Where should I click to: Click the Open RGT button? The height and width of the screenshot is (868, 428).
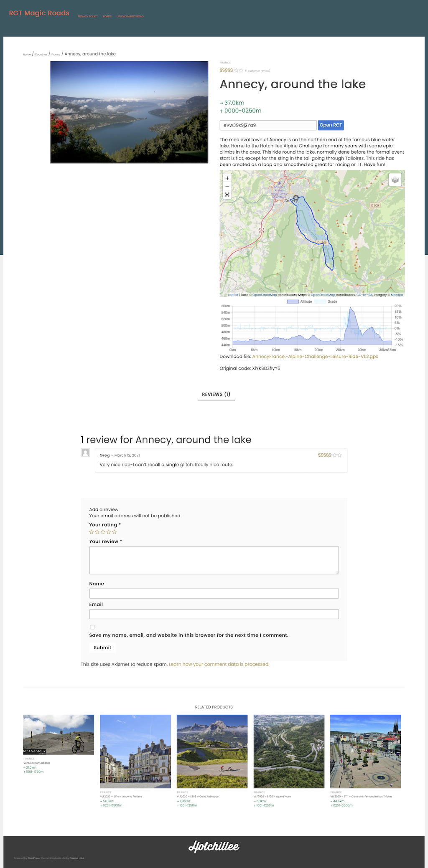pyautogui.click(x=331, y=125)
